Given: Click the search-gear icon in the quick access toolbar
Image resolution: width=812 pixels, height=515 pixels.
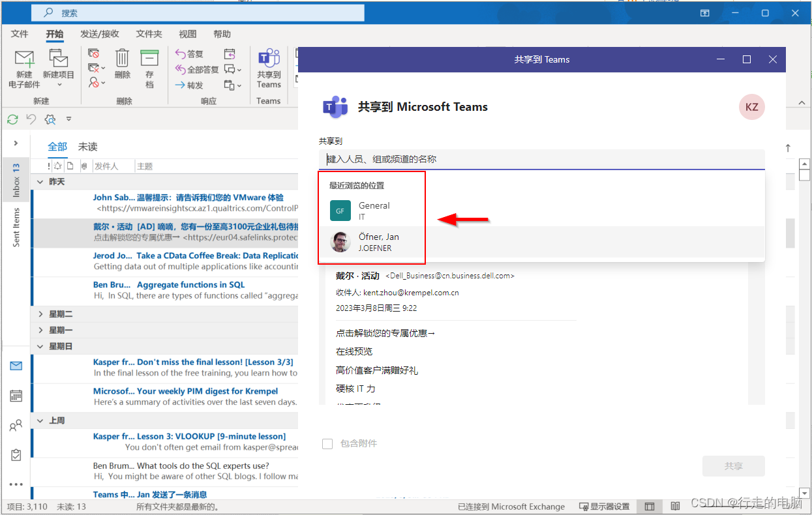Looking at the screenshot, I should tap(50, 119).
